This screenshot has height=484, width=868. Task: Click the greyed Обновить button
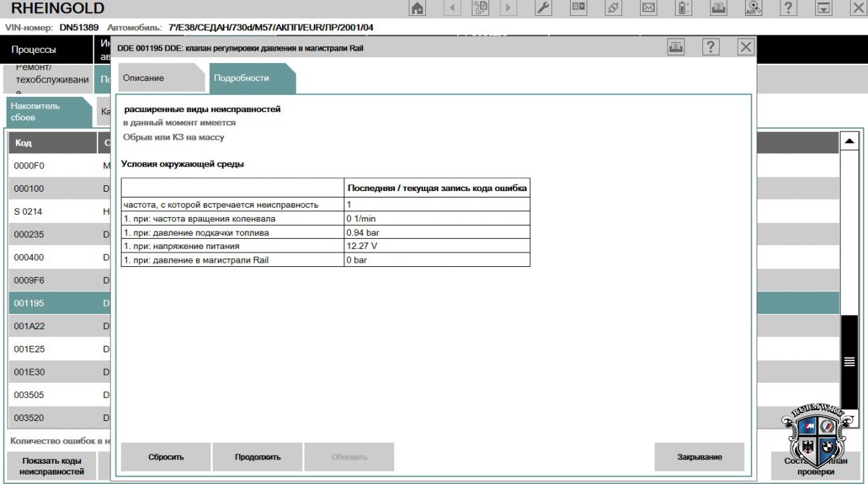pos(349,457)
